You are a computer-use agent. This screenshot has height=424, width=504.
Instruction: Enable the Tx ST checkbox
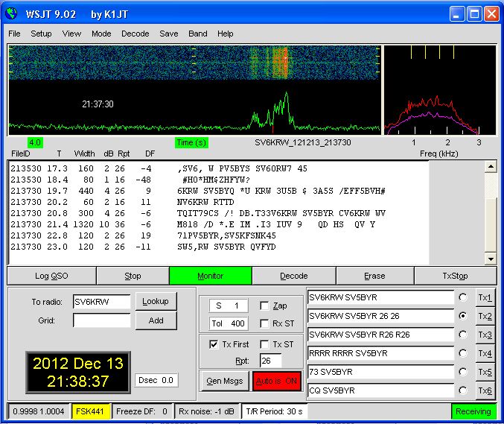pos(264,344)
